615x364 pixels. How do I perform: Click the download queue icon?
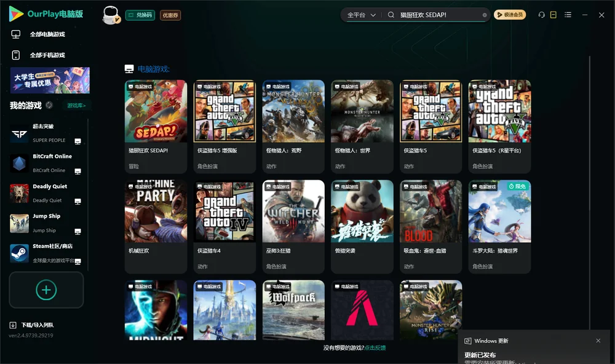pos(13,325)
